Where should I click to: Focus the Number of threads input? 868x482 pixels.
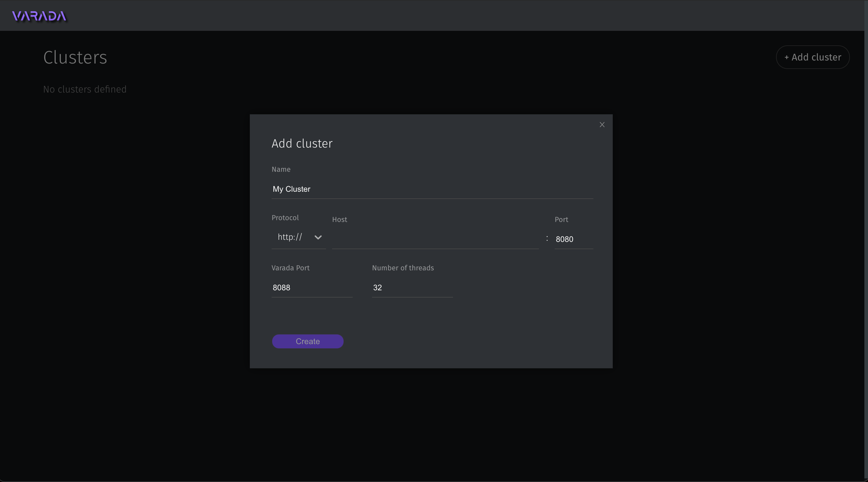412,287
